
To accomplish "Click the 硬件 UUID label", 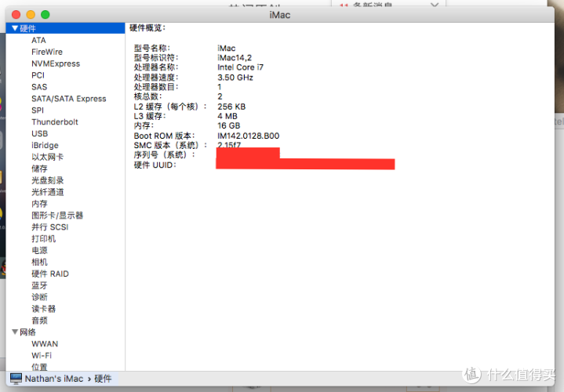I will [155, 165].
